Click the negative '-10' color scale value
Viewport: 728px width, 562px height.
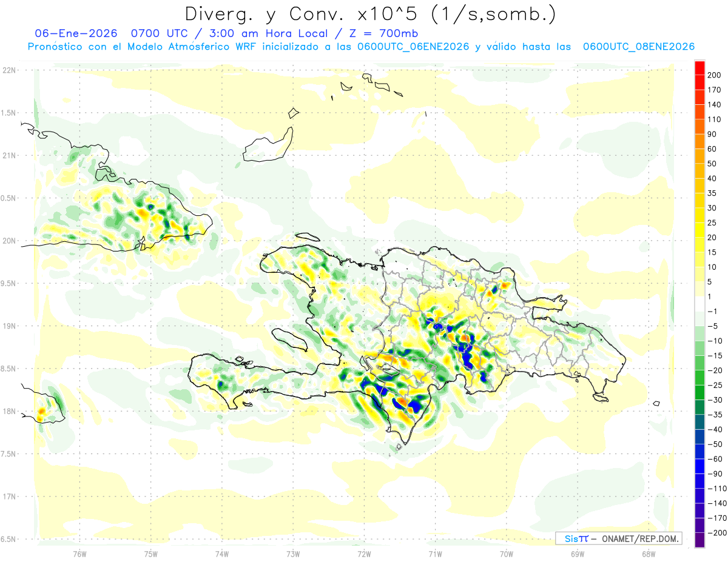pos(716,341)
